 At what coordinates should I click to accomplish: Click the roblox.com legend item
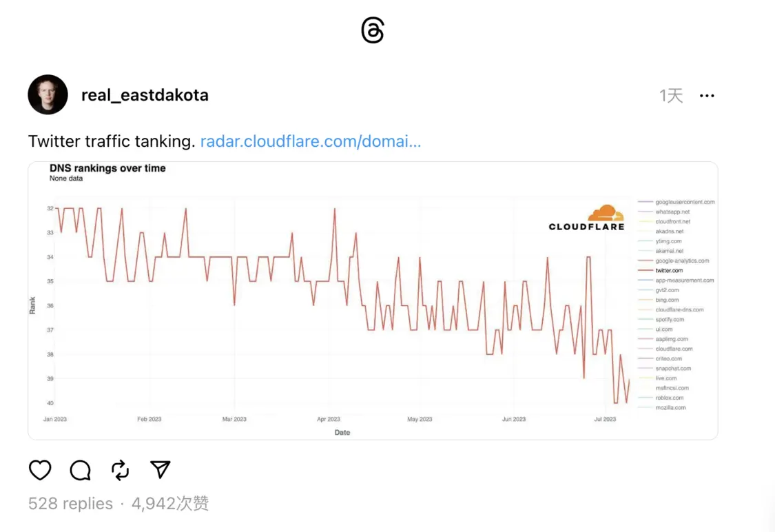click(x=670, y=398)
